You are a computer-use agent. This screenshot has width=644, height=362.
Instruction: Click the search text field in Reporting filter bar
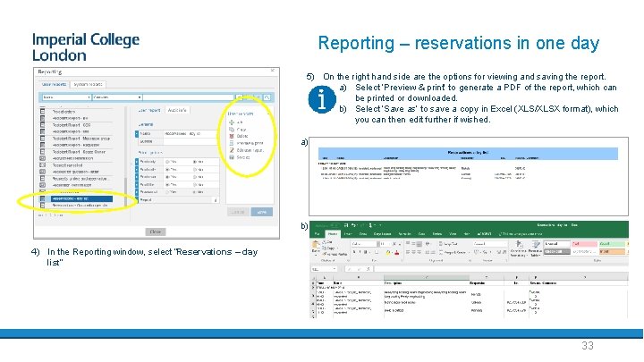coord(188,97)
